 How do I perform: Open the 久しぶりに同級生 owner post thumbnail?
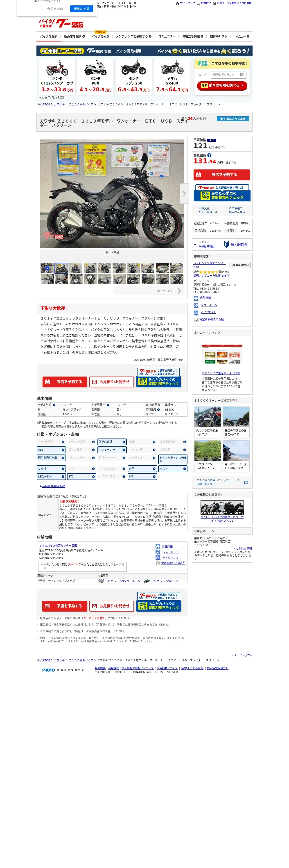point(208,417)
